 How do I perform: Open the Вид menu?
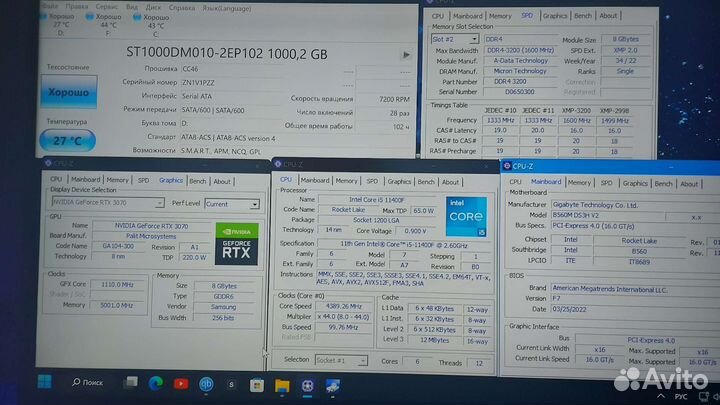132,7
